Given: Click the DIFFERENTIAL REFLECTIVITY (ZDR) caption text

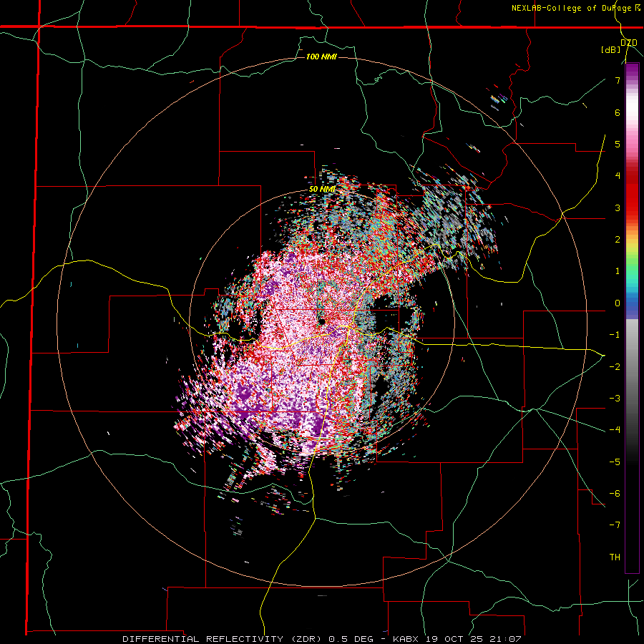Looking at the screenshot, I should [x=223, y=639].
